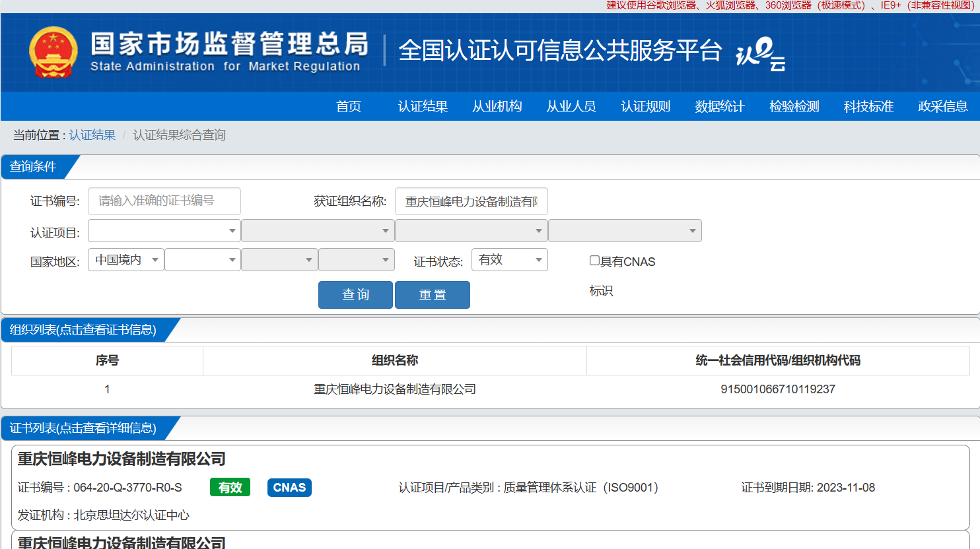Open 认证结果 navigation menu
Viewport: 980px width, 549px height.
pos(423,106)
